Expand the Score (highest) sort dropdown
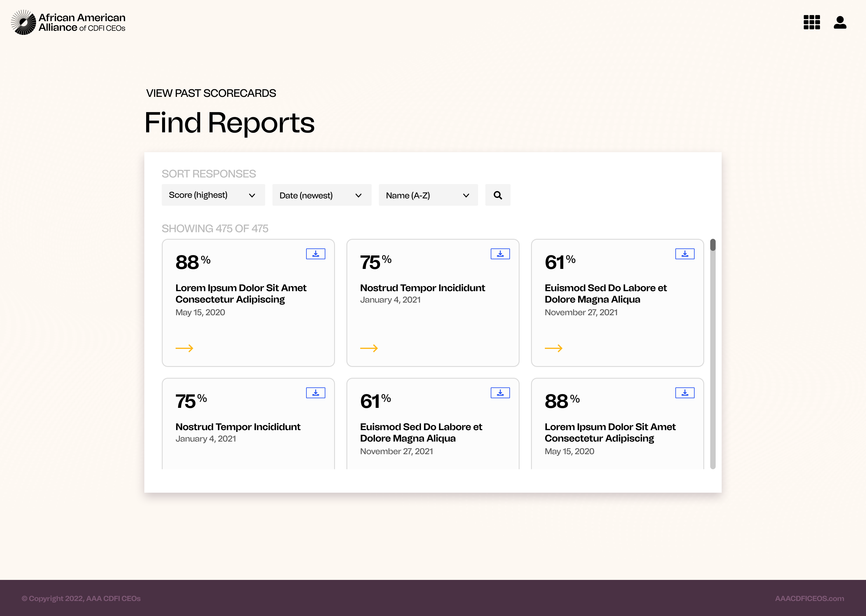This screenshot has height=616, width=866. click(213, 195)
